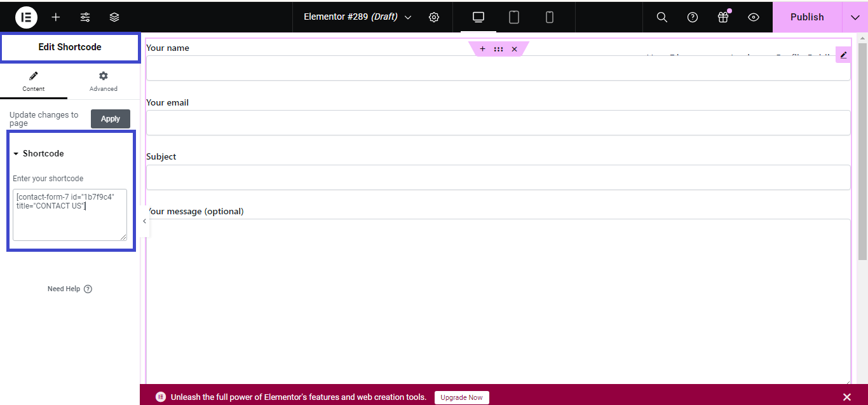Image resolution: width=868 pixels, height=405 pixels.
Task: Preview changes with eye icon
Action: click(754, 17)
